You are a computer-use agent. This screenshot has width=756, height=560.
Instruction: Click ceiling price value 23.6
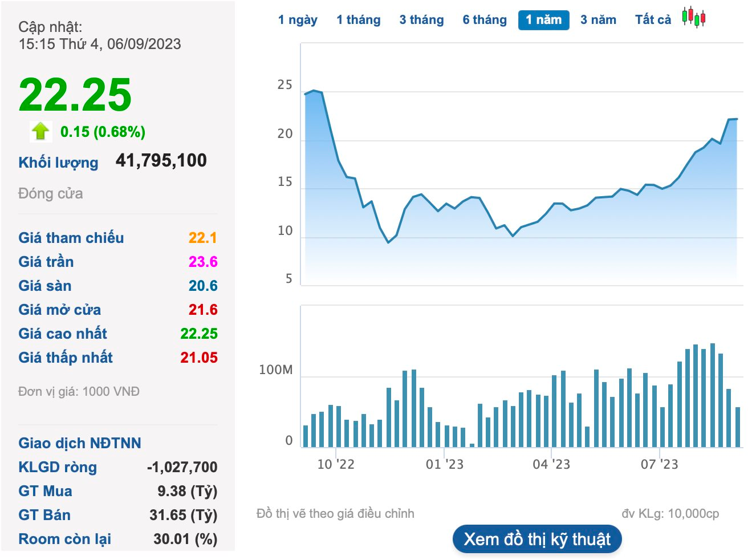coord(203,262)
